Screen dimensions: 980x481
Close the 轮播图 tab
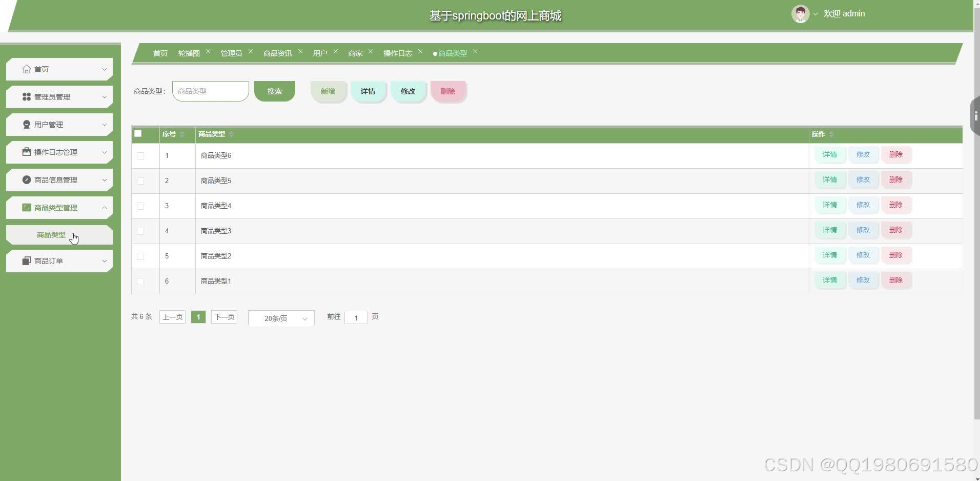click(208, 51)
